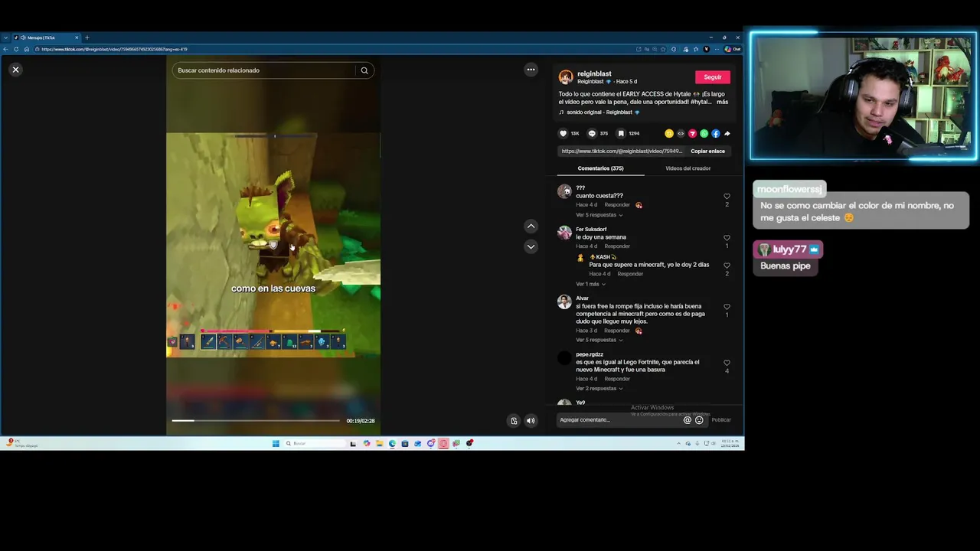
Task: Expand 'Ver 5 respuestas' under Alvar's comment
Action: point(599,340)
